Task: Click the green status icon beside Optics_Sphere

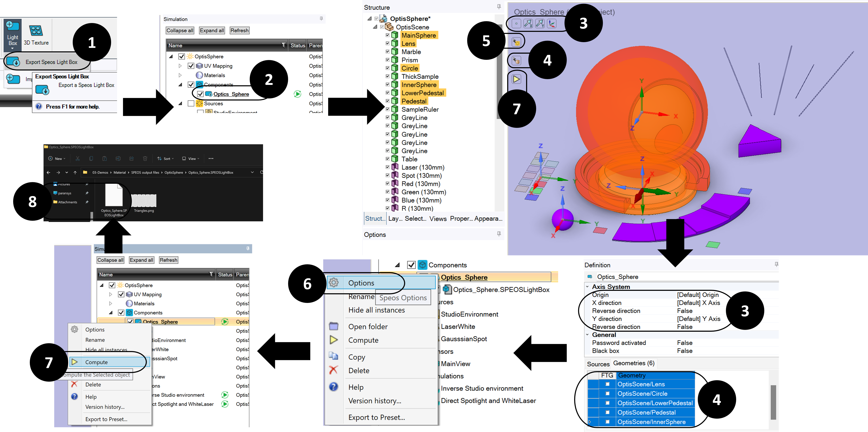Action: click(297, 94)
